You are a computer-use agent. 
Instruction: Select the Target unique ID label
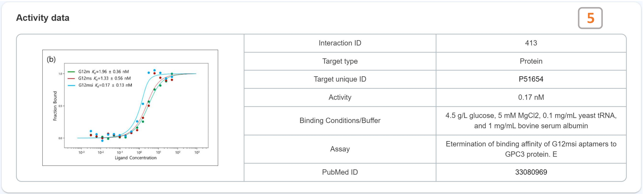click(x=340, y=79)
